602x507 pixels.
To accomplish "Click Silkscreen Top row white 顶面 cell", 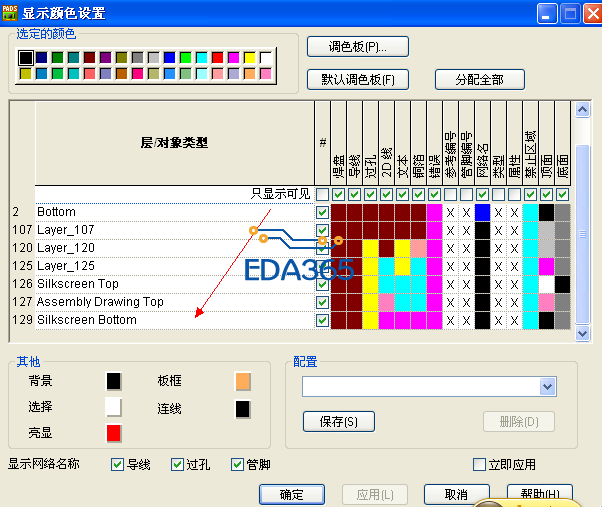I will tap(546, 284).
